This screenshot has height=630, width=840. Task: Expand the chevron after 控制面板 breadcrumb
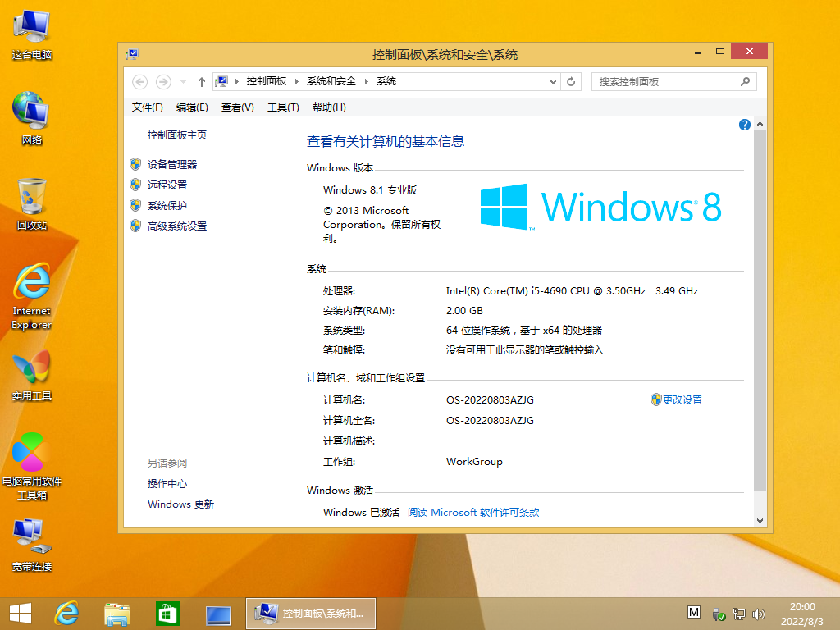(296, 81)
